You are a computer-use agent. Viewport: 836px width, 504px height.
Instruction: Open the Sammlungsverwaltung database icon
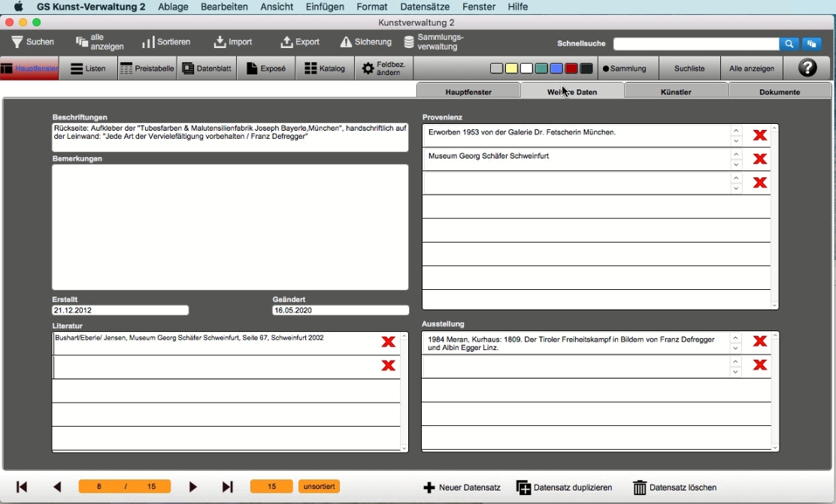coord(409,42)
